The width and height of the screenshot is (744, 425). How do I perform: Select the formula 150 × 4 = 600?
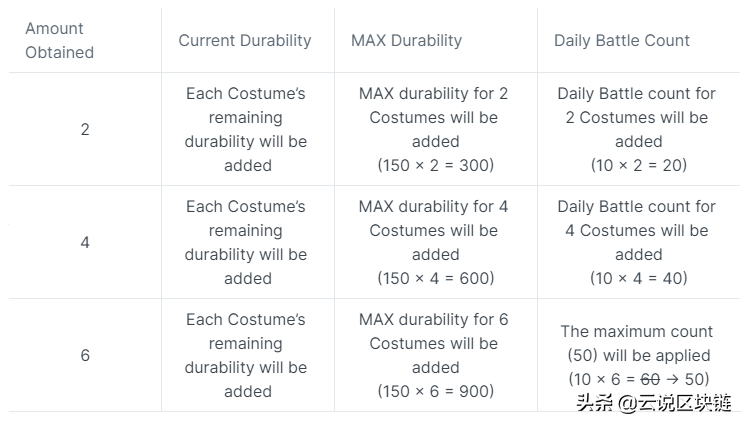[435, 278]
